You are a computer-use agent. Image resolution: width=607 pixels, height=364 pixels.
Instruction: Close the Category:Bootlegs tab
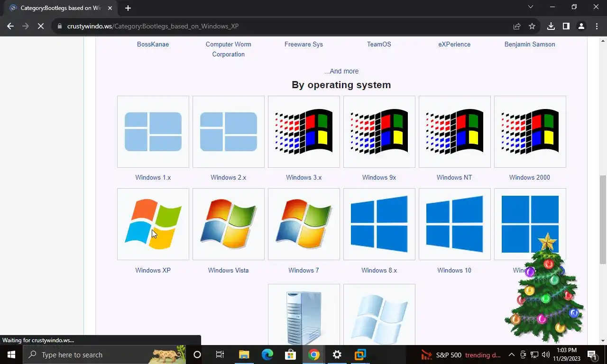(x=110, y=8)
